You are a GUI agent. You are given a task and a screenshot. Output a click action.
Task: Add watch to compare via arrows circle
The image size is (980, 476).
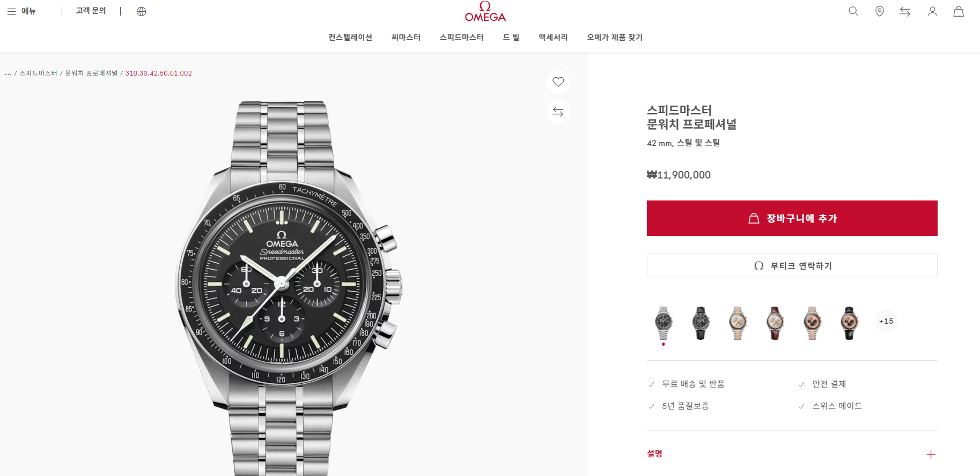(x=558, y=111)
